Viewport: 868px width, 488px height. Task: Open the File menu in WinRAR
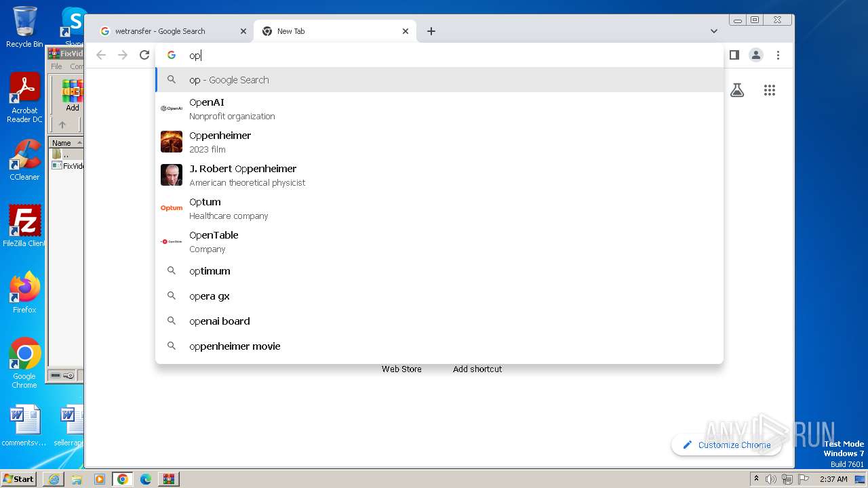pos(57,66)
